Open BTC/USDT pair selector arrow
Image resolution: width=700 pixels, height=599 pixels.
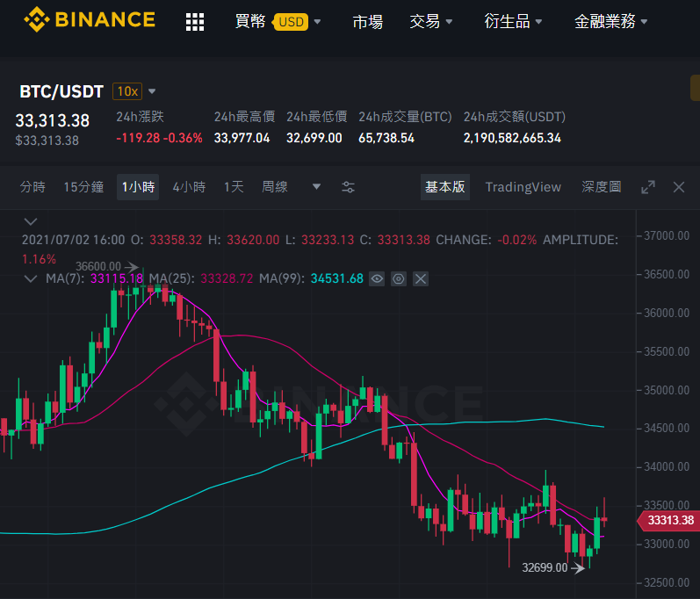point(152,91)
